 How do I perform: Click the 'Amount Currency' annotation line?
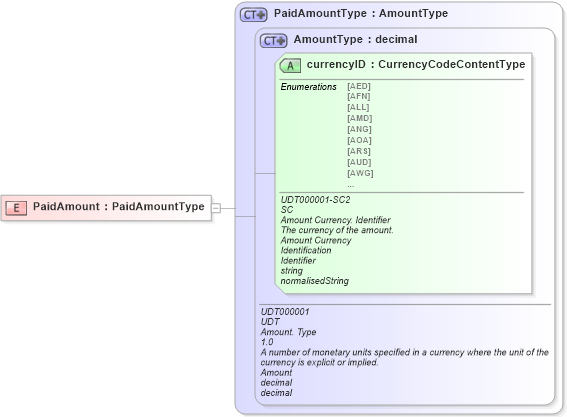[316, 240]
